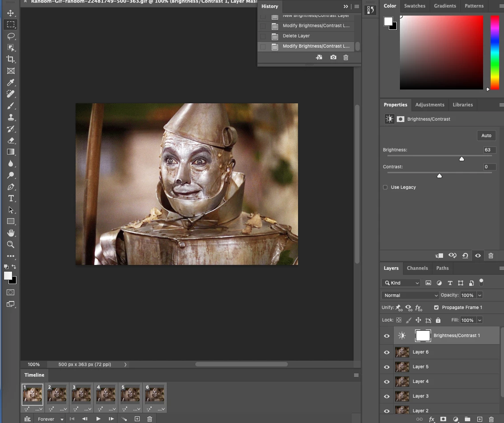Viewport: 504px width, 423px height.
Task: Select the Brush tool
Action: (11, 106)
